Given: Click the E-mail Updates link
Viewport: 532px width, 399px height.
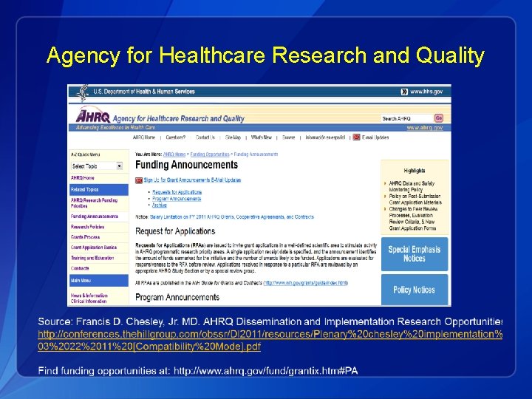Looking at the screenshot, I should (x=375, y=137).
